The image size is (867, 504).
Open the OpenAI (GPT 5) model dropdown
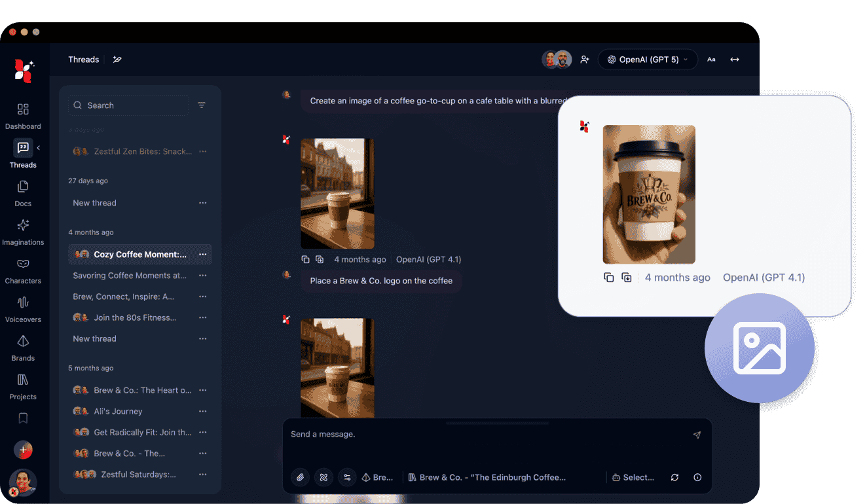pos(647,60)
